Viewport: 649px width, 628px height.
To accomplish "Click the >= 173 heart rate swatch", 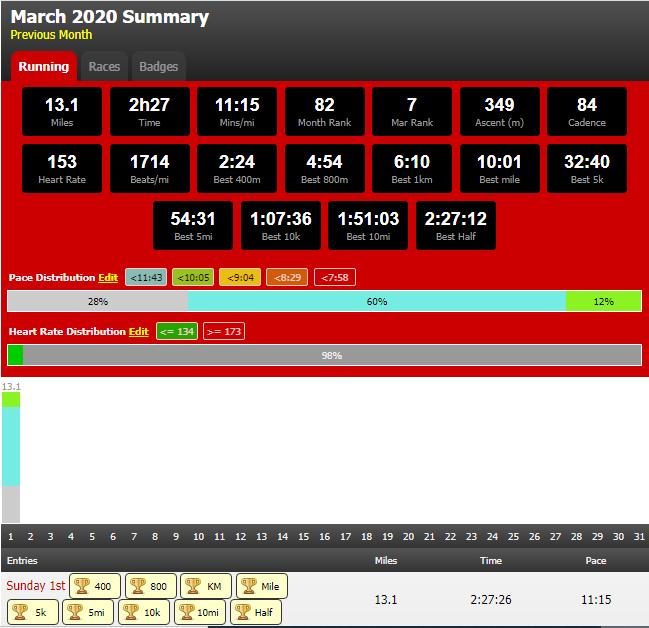I will point(224,332).
